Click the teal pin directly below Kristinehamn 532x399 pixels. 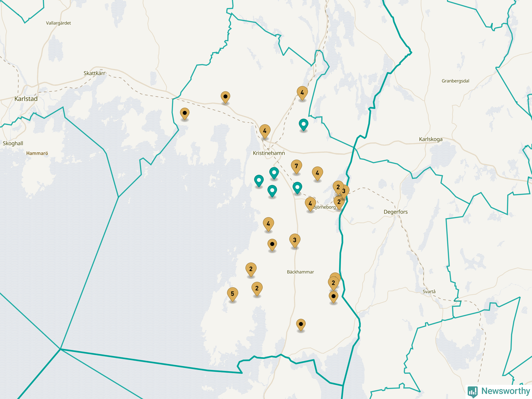coord(274,173)
